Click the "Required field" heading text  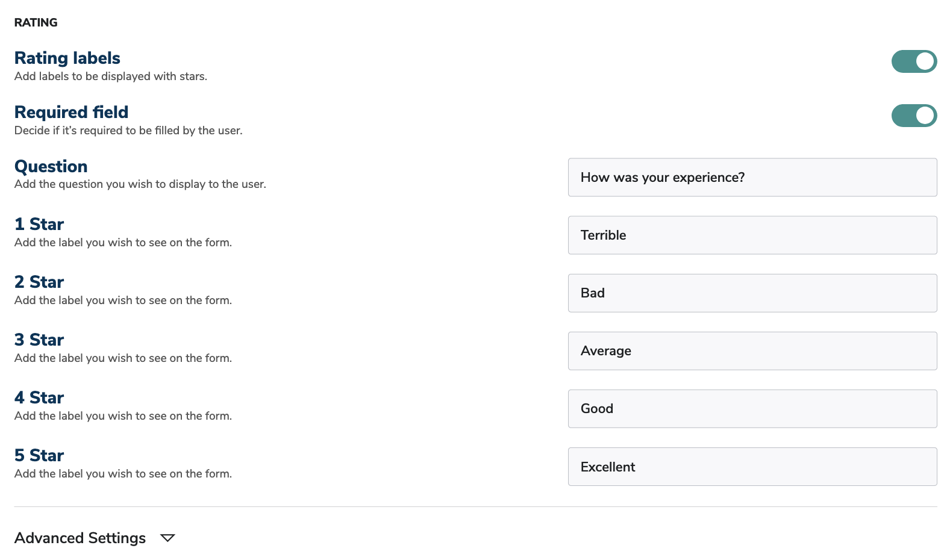71,113
